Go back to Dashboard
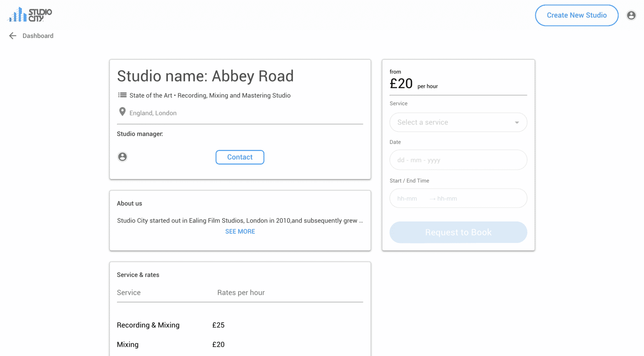 coord(38,36)
